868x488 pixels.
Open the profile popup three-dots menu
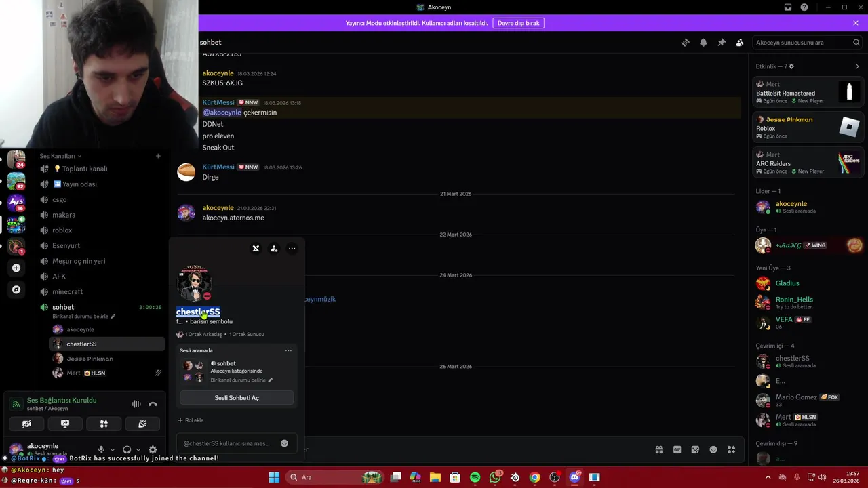(x=292, y=249)
